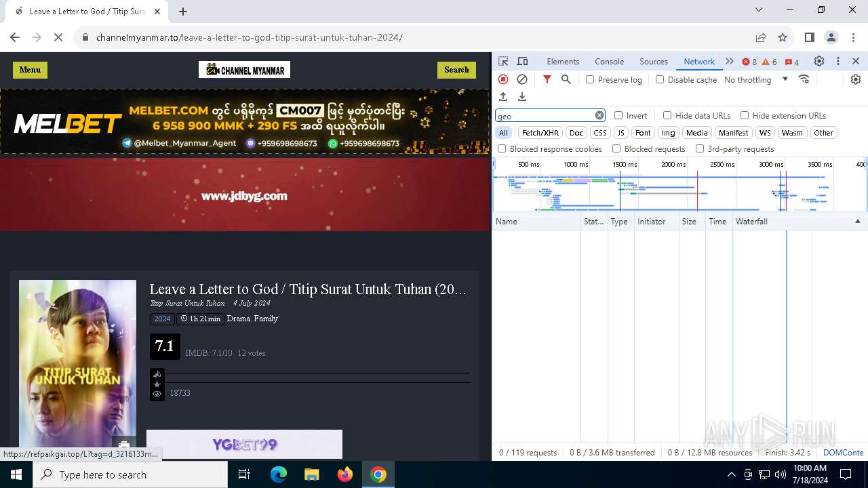Open a new browser tab
868x488 pixels.
point(183,11)
